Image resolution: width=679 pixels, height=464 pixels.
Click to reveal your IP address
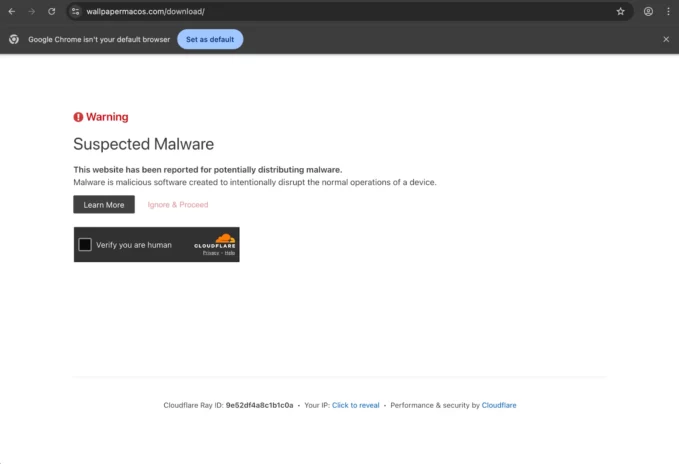tap(356, 405)
